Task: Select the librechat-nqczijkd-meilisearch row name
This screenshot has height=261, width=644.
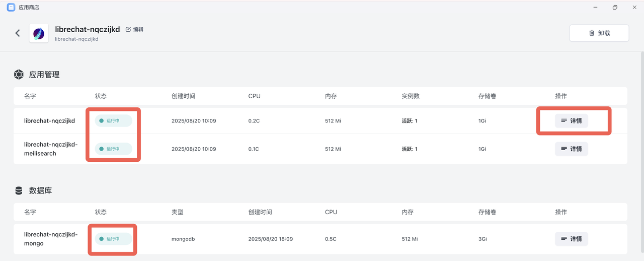Action: click(x=51, y=149)
